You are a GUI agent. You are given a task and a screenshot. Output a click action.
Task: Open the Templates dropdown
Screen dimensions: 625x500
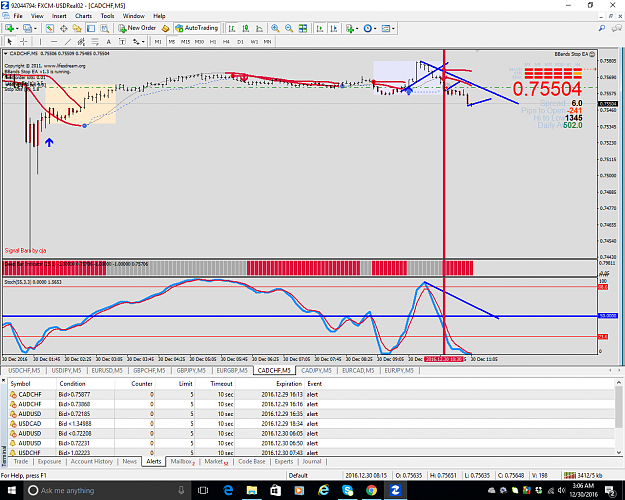click(388, 28)
